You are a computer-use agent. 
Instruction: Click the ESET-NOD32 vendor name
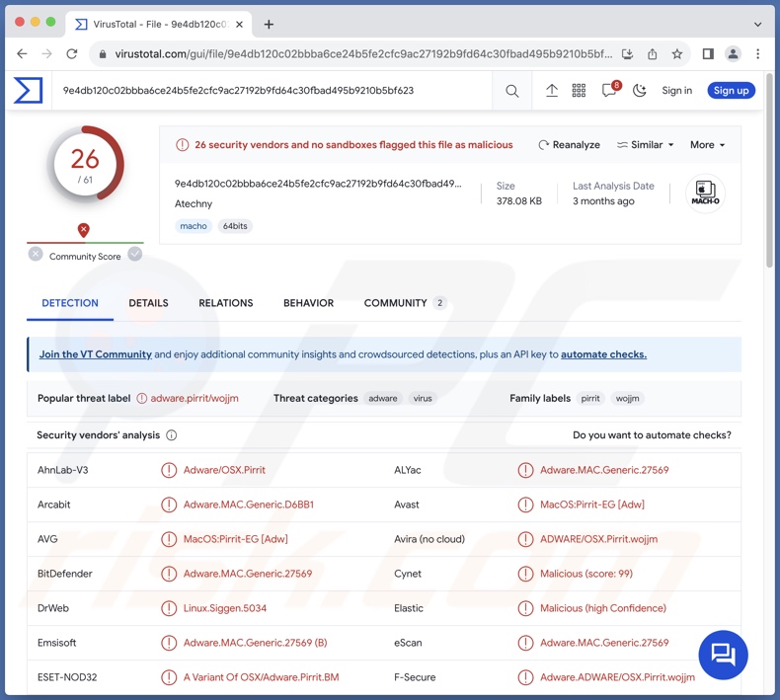[x=67, y=677]
